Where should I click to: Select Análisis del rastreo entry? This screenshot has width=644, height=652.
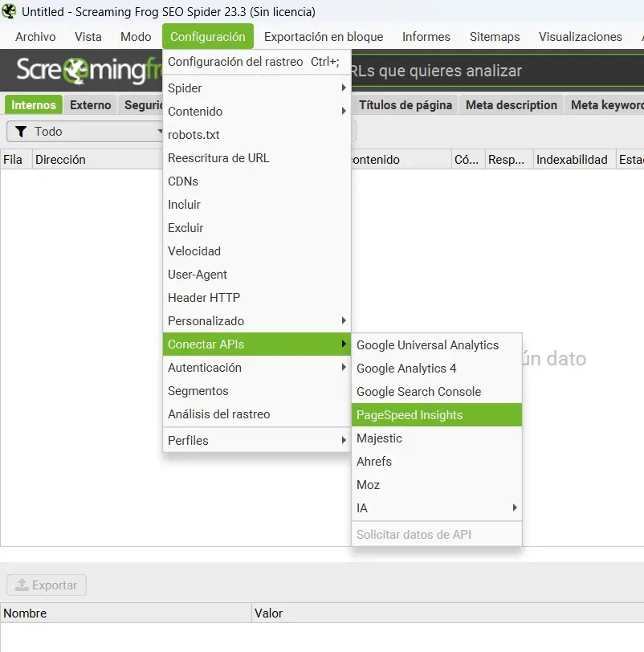click(257, 414)
